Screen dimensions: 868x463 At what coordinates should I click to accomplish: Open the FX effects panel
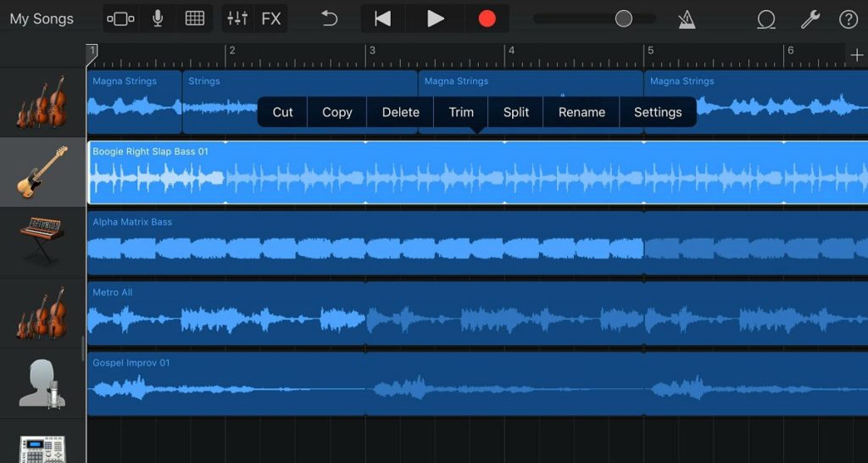pyautogui.click(x=271, y=19)
